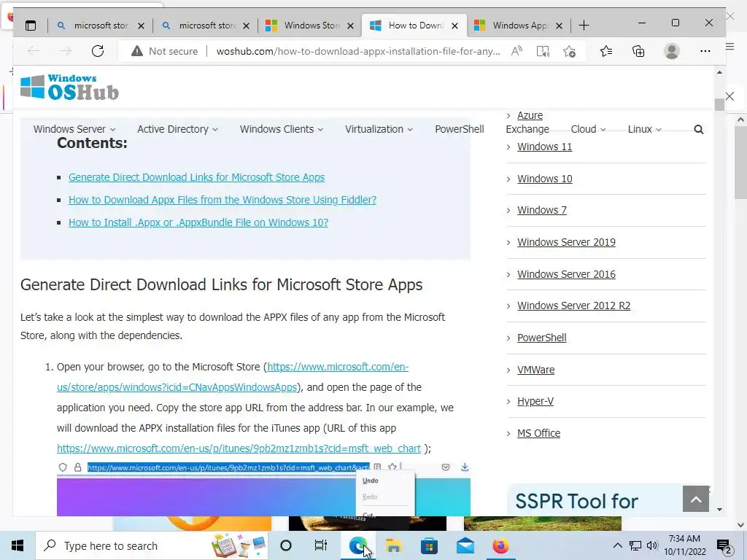
Task: Click the Not secure warning icon
Action: [x=137, y=51]
